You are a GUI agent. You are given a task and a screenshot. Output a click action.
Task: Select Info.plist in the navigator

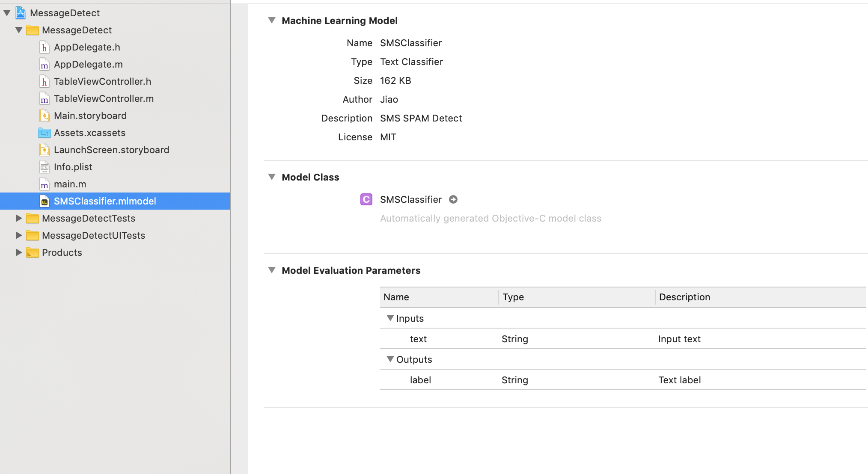73,167
